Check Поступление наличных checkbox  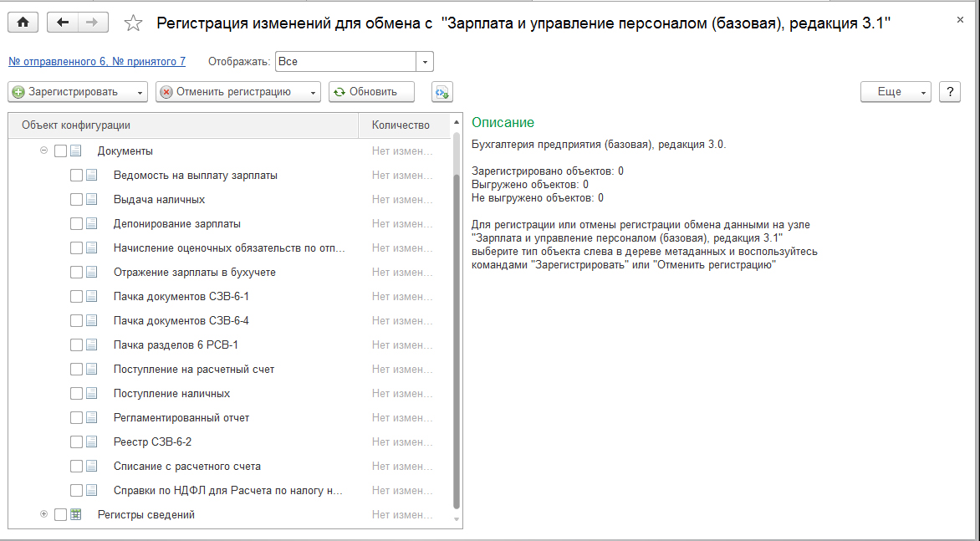tap(76, 394)
